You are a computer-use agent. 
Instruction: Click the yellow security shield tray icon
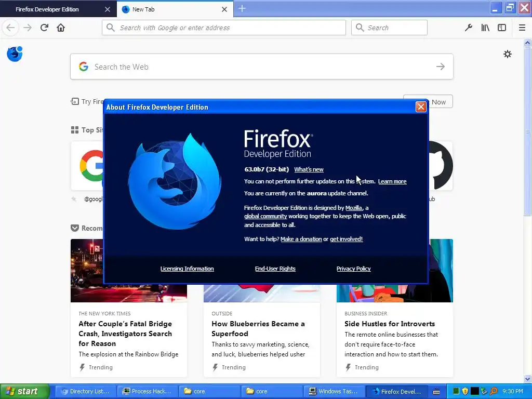(465, 391)
